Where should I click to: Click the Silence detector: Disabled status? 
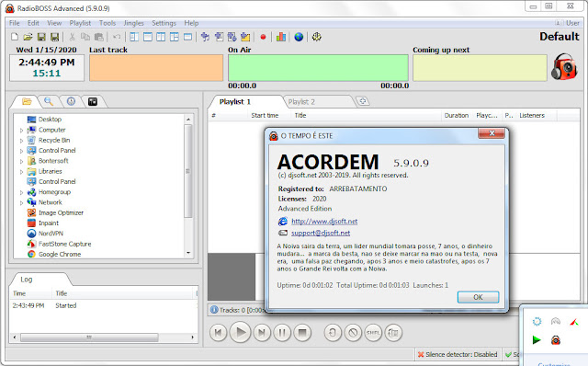[x=458, y=354]
